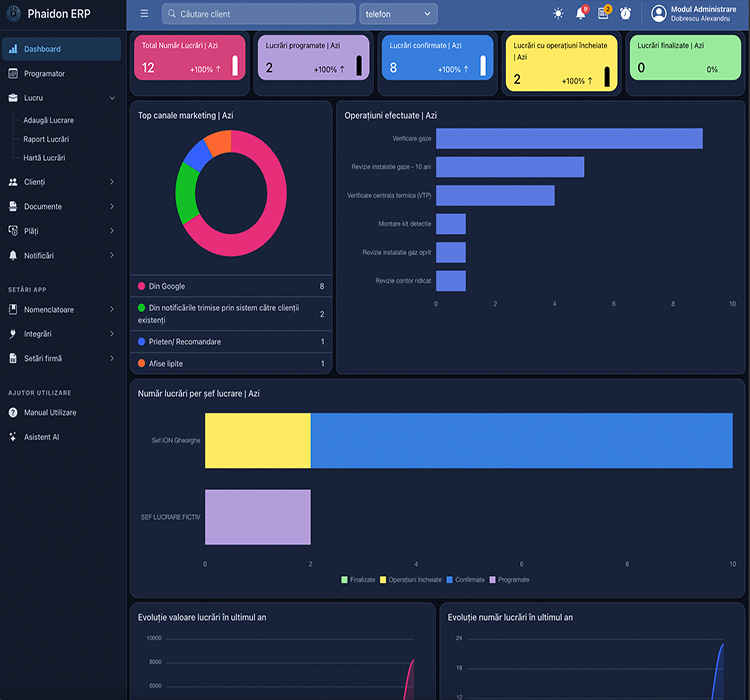Expand the Notificări submenu chevron
The height and width of the screenshot is (700, 750).
[x=112, y=255]
